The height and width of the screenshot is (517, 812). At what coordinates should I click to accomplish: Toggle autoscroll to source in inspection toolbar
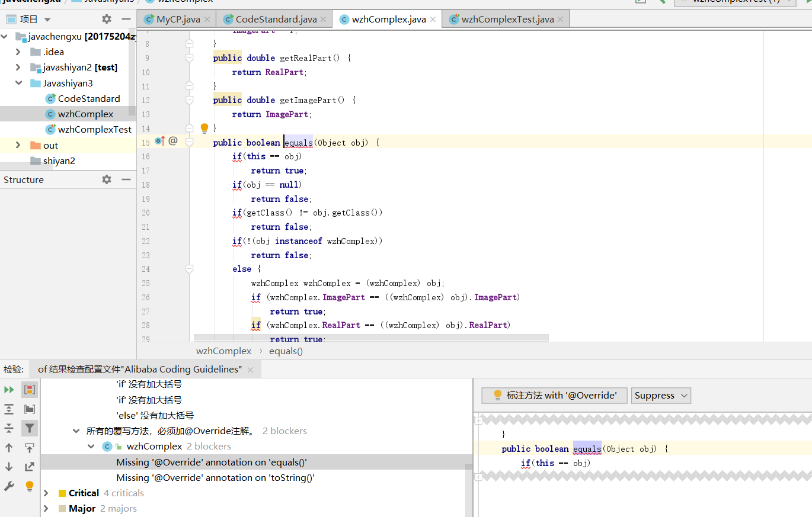30,448
